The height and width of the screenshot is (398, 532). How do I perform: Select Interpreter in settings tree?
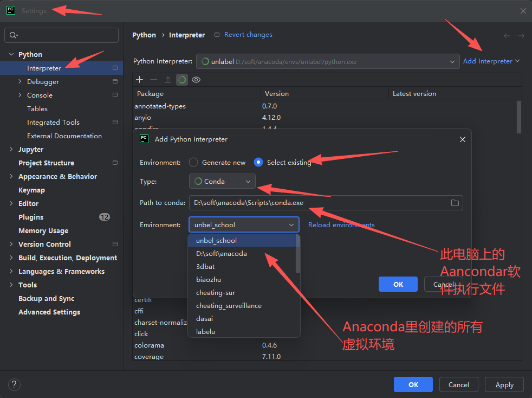[x=61, y=68]
